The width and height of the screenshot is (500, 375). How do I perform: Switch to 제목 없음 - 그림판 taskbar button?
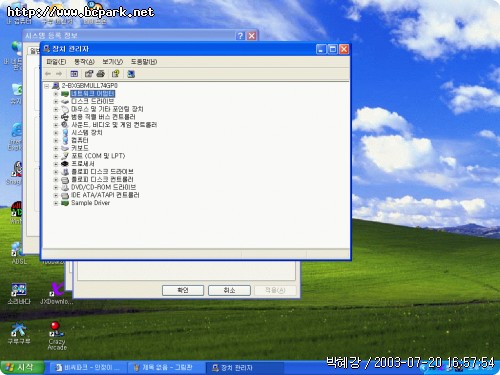point(165,368)
